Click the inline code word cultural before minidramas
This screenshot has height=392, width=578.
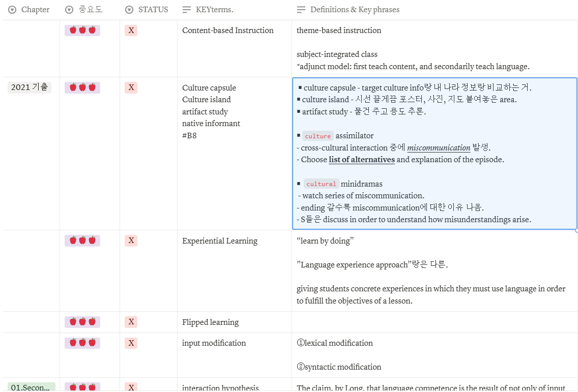[x=321, y=184]
